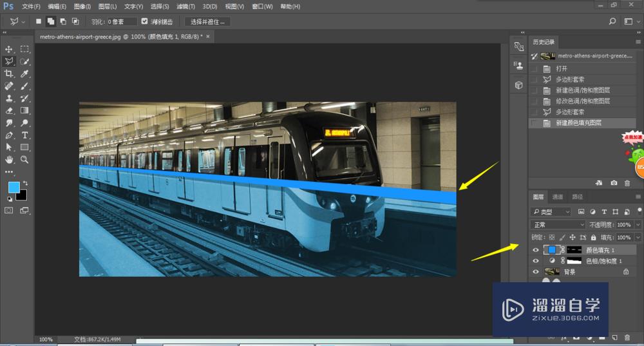Viewport: 644px width, 346px height.
Task: Open the search icon in options bar
Action: click(x=612, y=21)
